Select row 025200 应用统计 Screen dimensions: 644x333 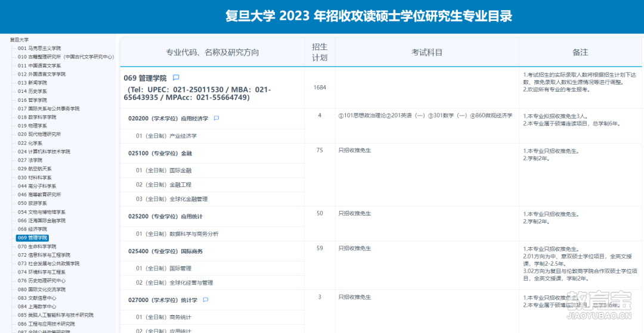[x=165, y=216]
